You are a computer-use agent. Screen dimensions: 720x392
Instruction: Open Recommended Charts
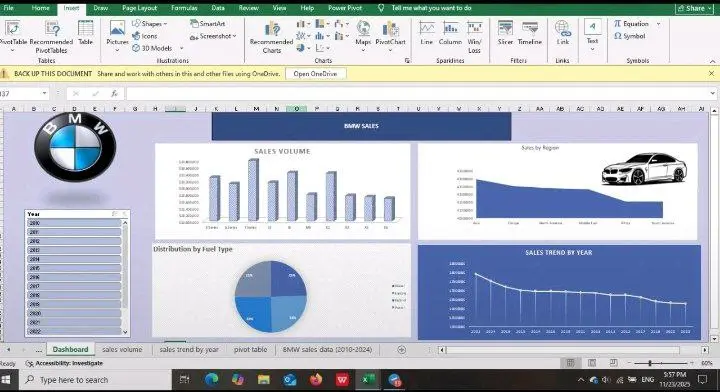pyautogui.click(x=271, y=37)
